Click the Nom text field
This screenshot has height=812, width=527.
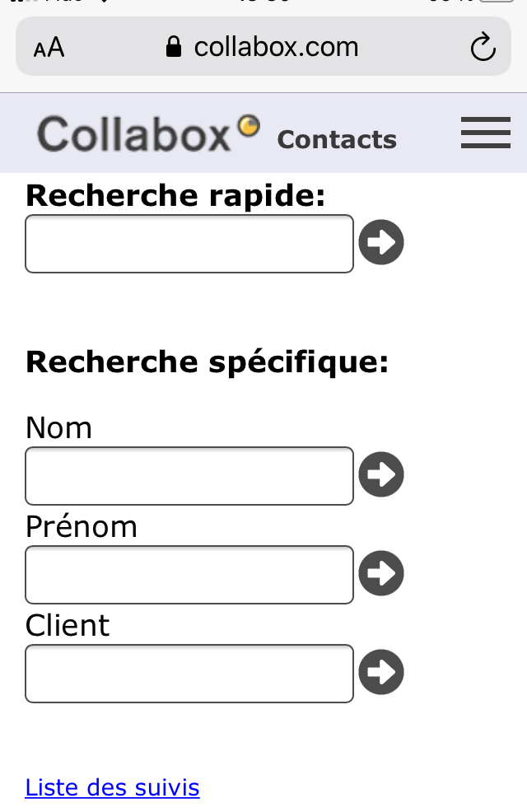pos(189,475)
